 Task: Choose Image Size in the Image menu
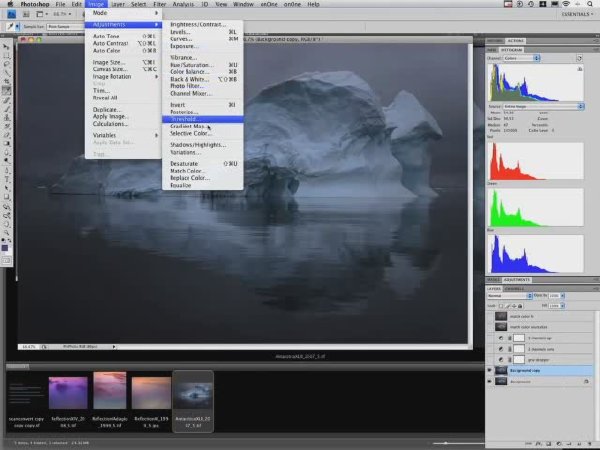click(123, 62)
